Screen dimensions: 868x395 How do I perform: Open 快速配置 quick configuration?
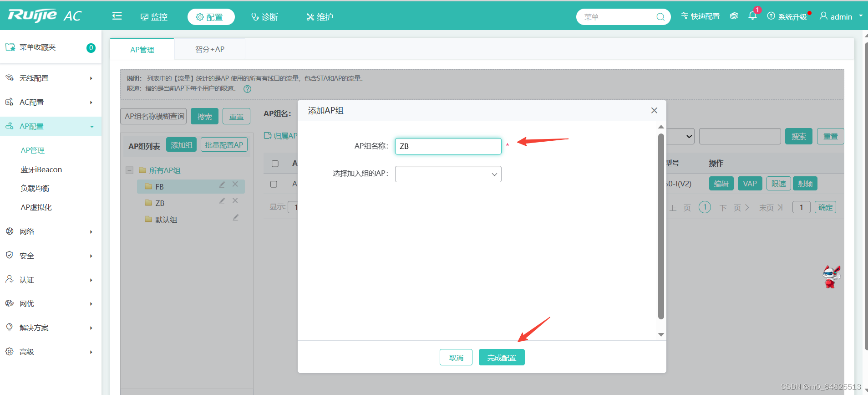[700, 16]
